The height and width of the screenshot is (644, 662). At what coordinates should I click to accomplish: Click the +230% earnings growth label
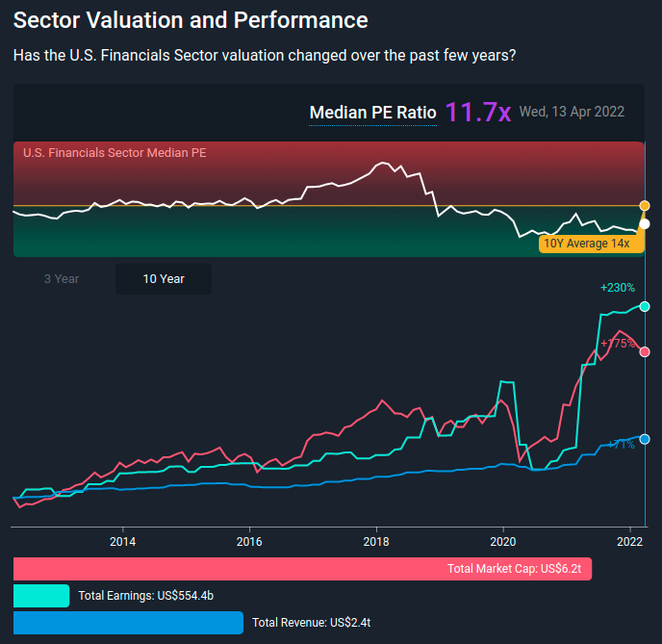618,288
